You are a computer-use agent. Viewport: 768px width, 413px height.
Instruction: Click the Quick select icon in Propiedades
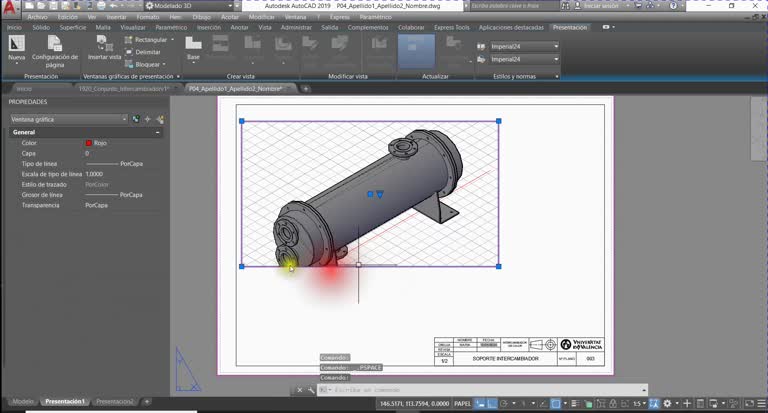(x=160, y=119)
